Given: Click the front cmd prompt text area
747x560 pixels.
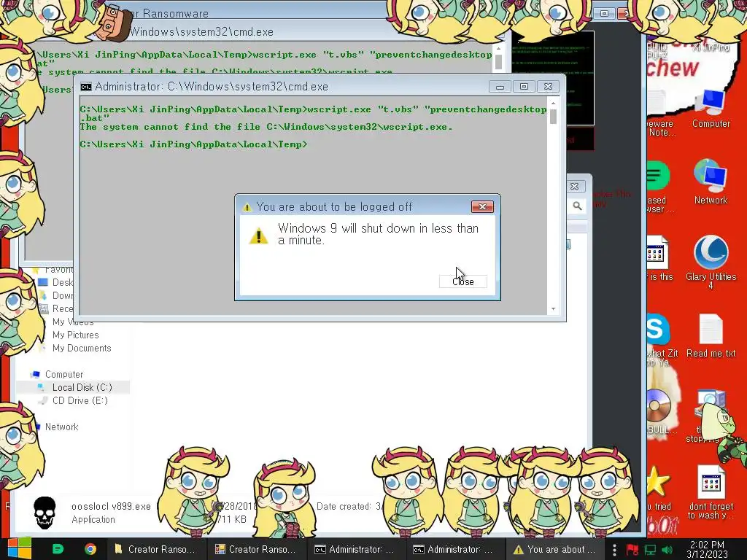Looking at the screenshot, I should (314, 207).
